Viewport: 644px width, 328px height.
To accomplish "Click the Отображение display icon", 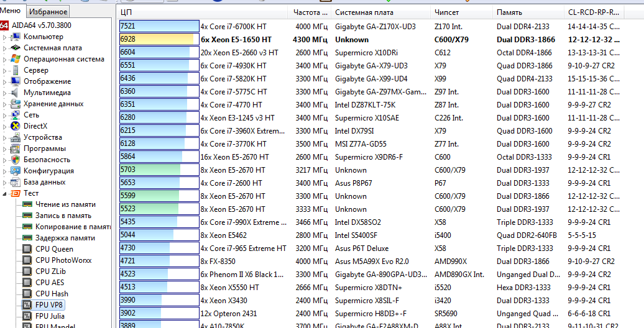I will tap(16, 81).
